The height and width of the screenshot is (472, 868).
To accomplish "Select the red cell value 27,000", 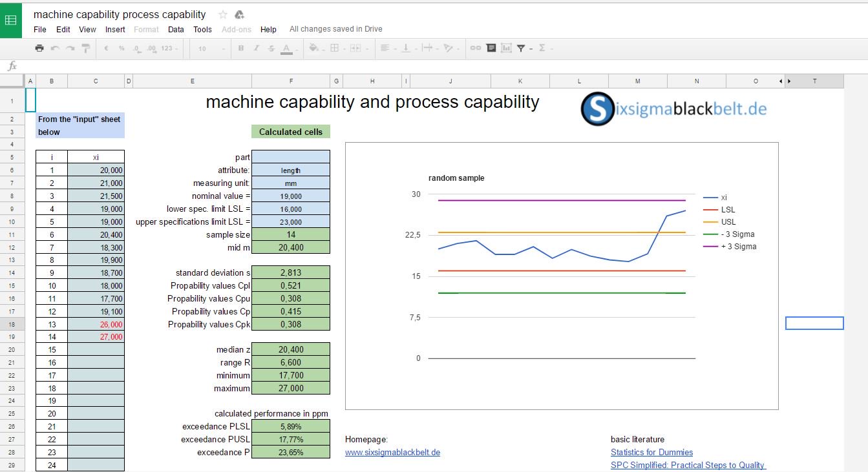I will tap(96, 337).
